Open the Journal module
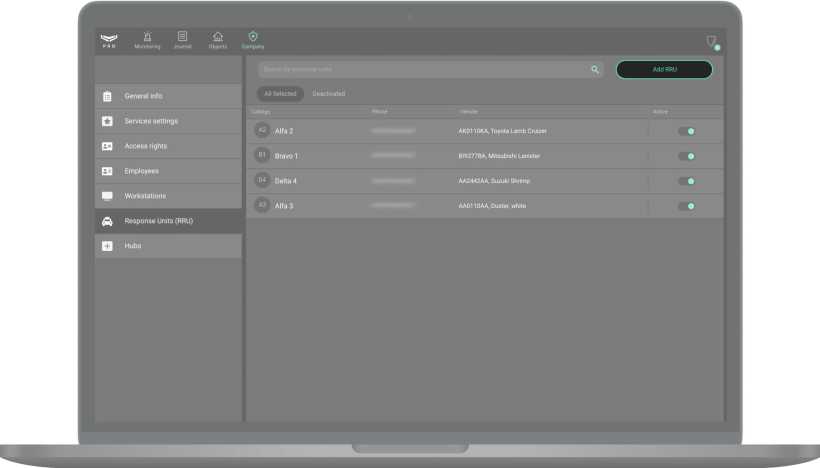The width and height of the screenshot is (820, 468). pos(182,40)
